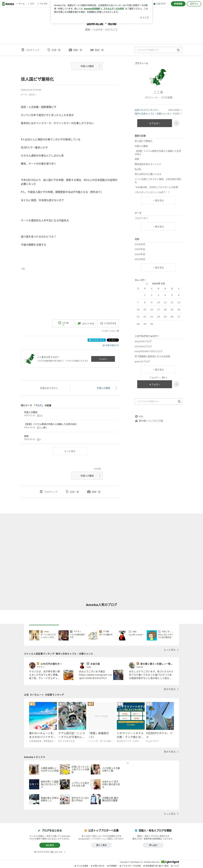Open the 偽物 article in the same-theme list
The width and height of the screenshot is (203, 868).
26,436
